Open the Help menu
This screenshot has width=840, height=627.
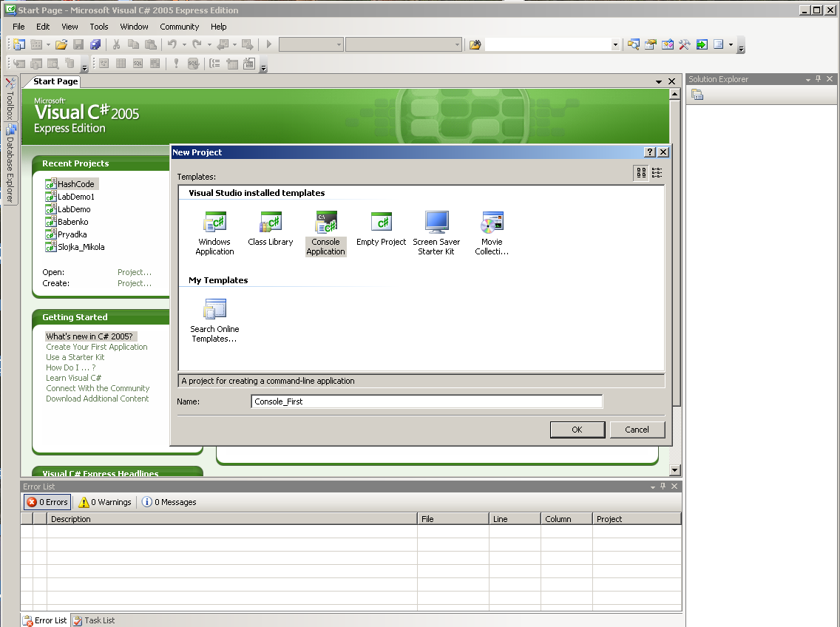[219, 27]
